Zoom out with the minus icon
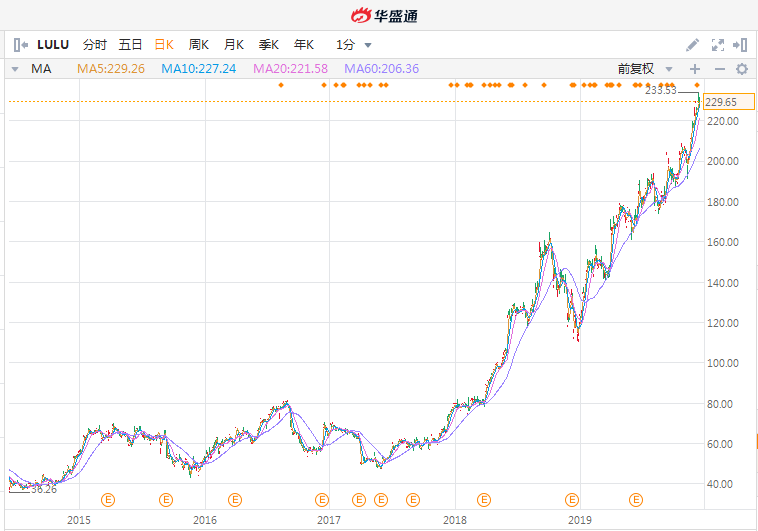The image size is (758, 531). coord(718,69)
